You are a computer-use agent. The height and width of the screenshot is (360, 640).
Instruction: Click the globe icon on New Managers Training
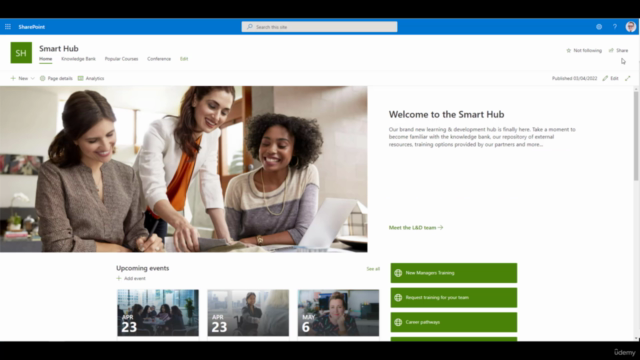tap(398, 273)
